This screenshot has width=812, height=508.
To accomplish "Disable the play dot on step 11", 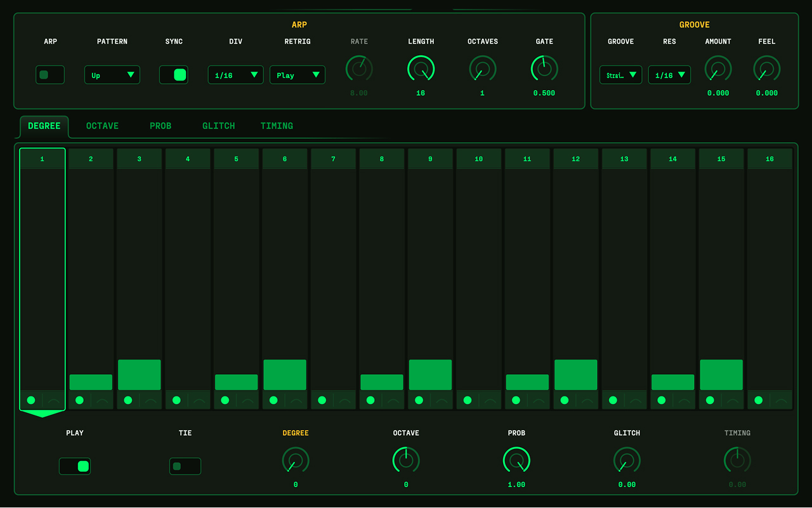I will (x=516, y=400).
